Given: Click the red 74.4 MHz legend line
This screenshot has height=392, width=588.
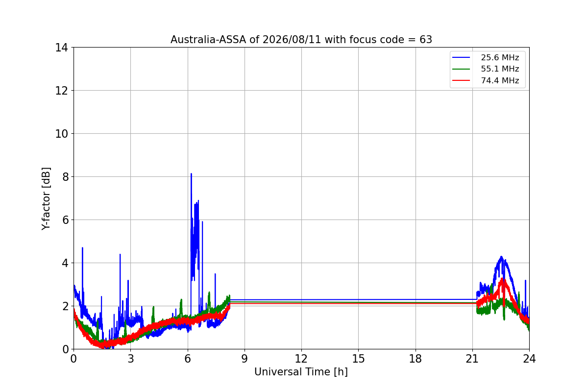Looking at the screenshot, I should pyautogui.click(x=462, y=80).
